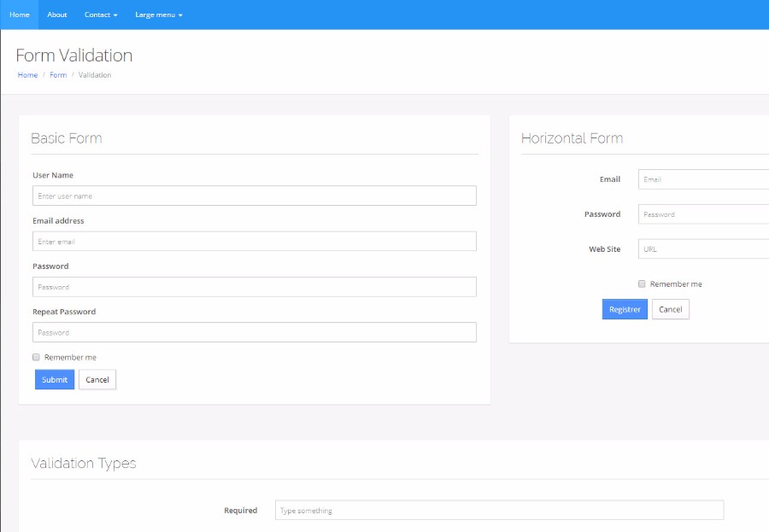Enable Remember me in Basic Form
The image size is (769, 532).
pyautogui.click(x=37, y=357)
